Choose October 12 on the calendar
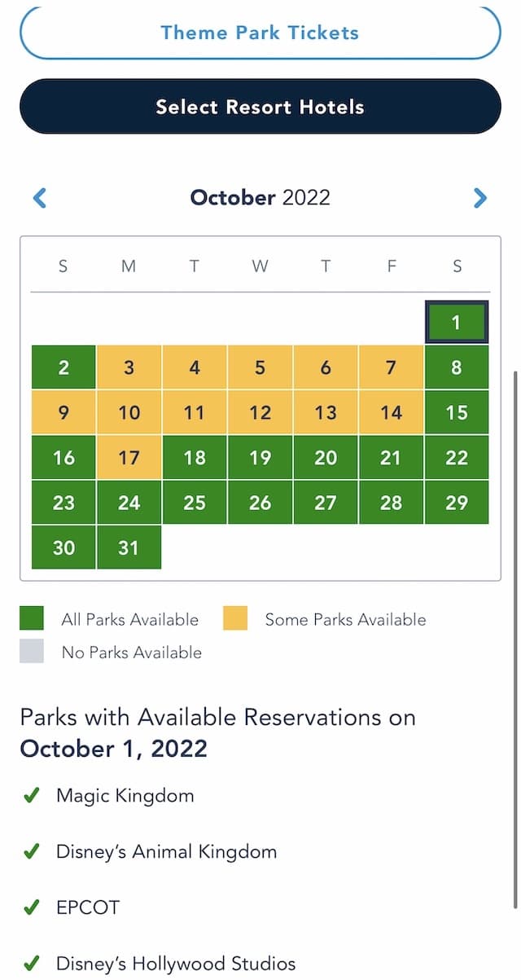 pyautogui.click(x=260, y=412)
